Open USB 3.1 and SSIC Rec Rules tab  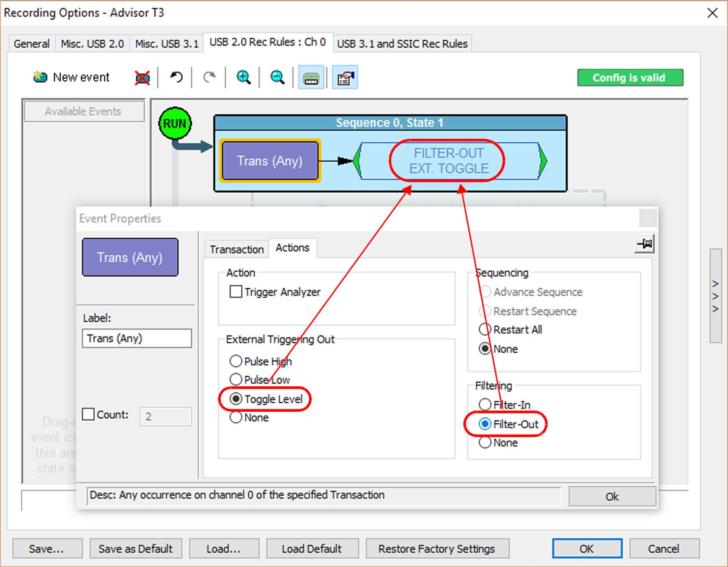coord(402,44)
